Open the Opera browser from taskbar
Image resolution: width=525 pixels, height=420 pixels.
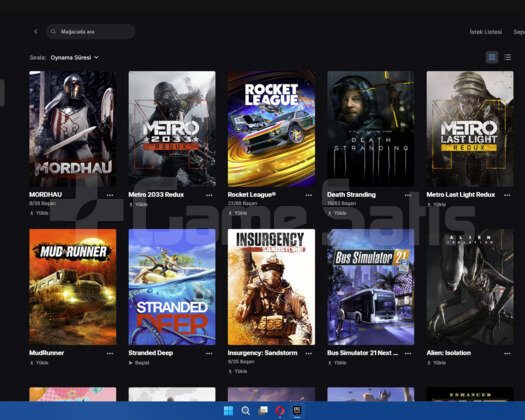[x=280, y=411]
